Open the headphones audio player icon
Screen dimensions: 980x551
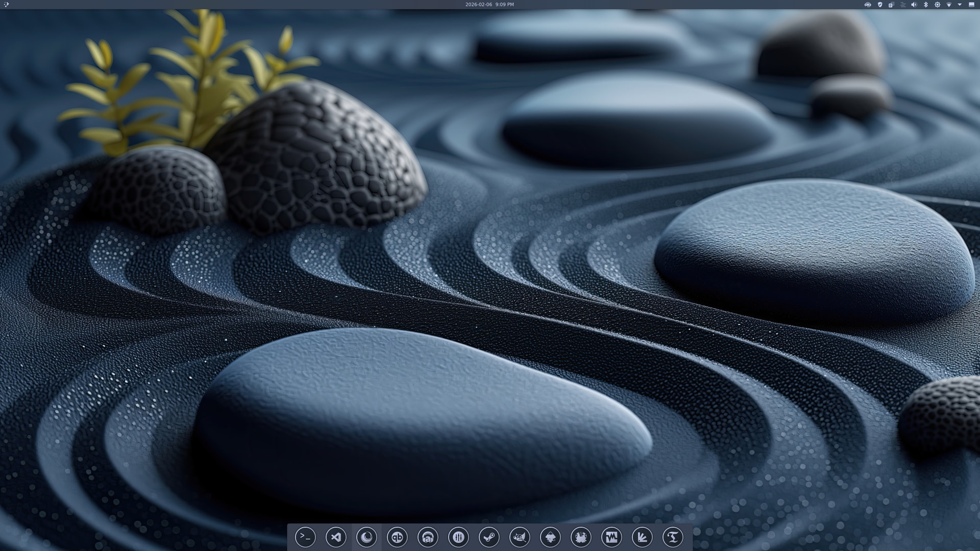428,537
